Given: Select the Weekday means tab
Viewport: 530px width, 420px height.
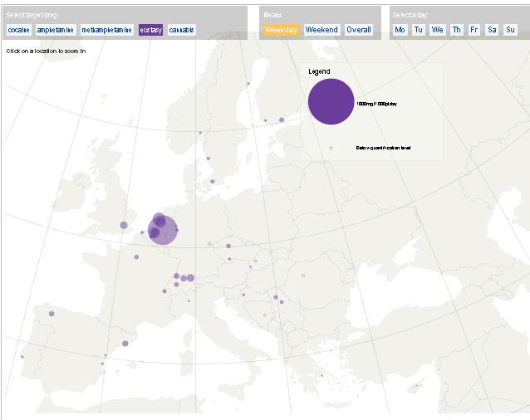Looking at the screenshot, I should pyautogui.click(x=281, y=30).
